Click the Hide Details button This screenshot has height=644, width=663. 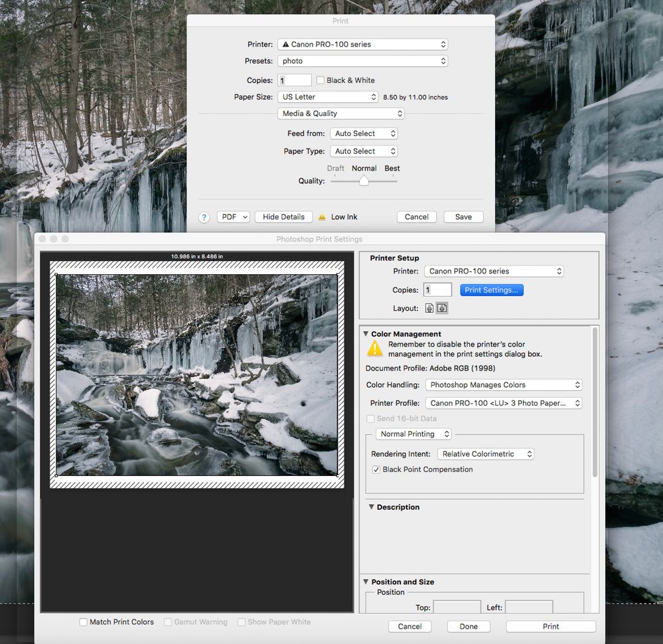coord(283,217)
